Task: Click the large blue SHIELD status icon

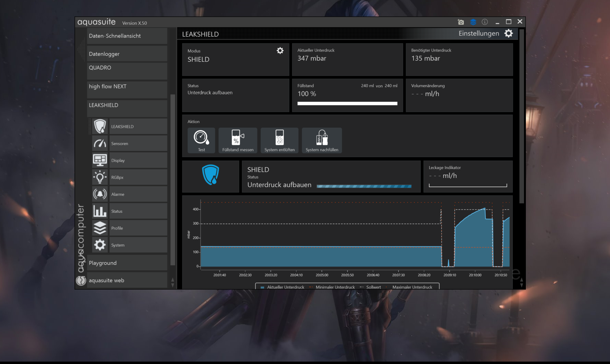Action: coord(211,175)
